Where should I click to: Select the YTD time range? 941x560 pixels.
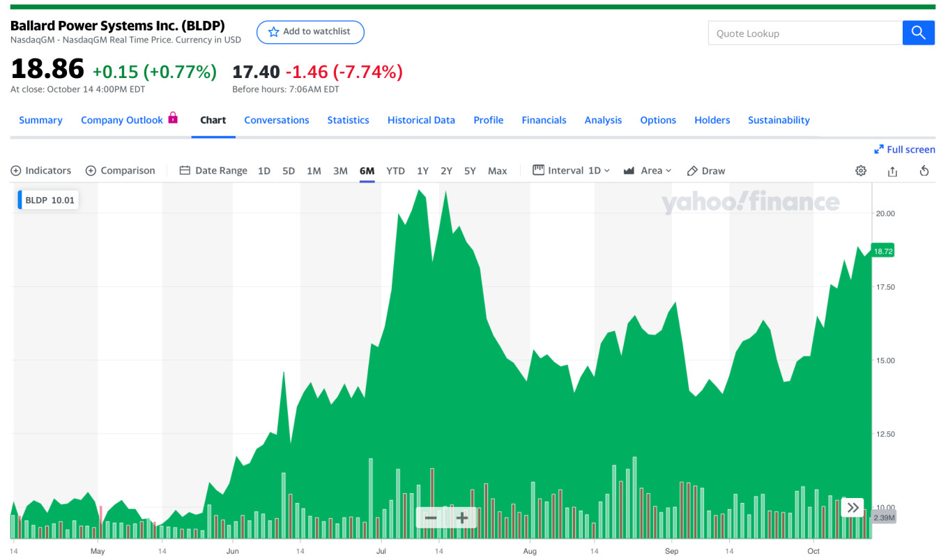395,171
